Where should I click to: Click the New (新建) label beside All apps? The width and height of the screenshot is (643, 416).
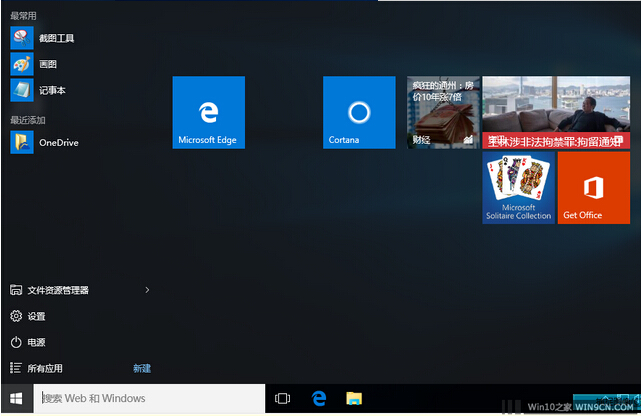142,368
